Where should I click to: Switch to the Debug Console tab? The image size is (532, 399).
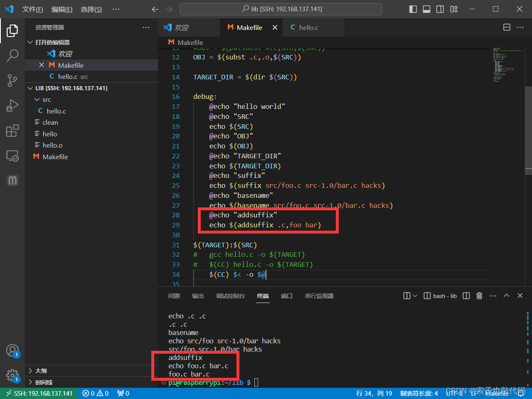[230, 296]
